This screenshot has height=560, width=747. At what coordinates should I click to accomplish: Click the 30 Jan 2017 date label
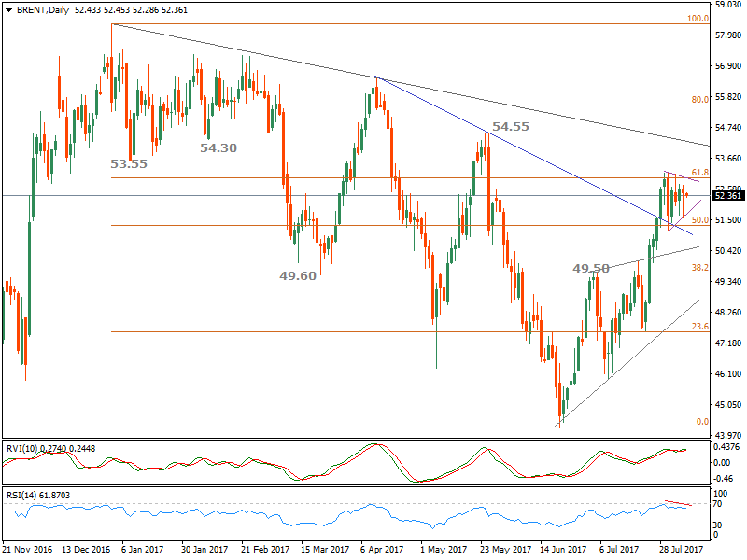click(x=204, y=549)
